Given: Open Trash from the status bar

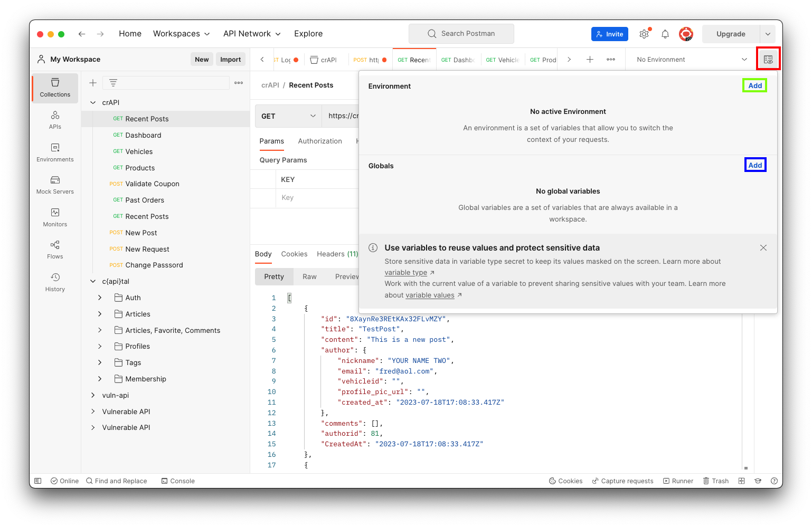Looking at the screenshot, I should 716,481.
